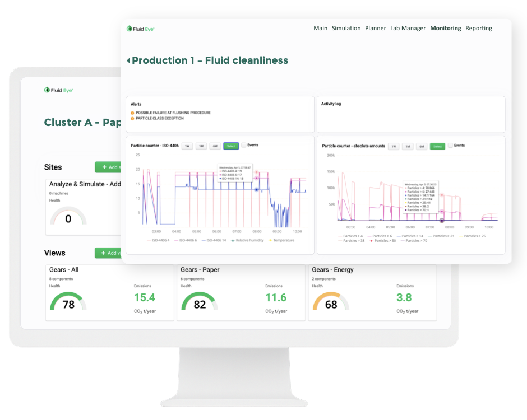The image size is (527, 420).
Task: Toggle ISO-4406 6 legend series
Action: click(186, 240)
